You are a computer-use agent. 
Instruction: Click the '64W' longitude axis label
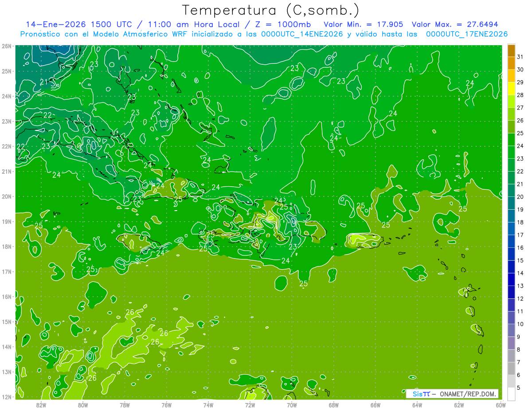[417, 404]
